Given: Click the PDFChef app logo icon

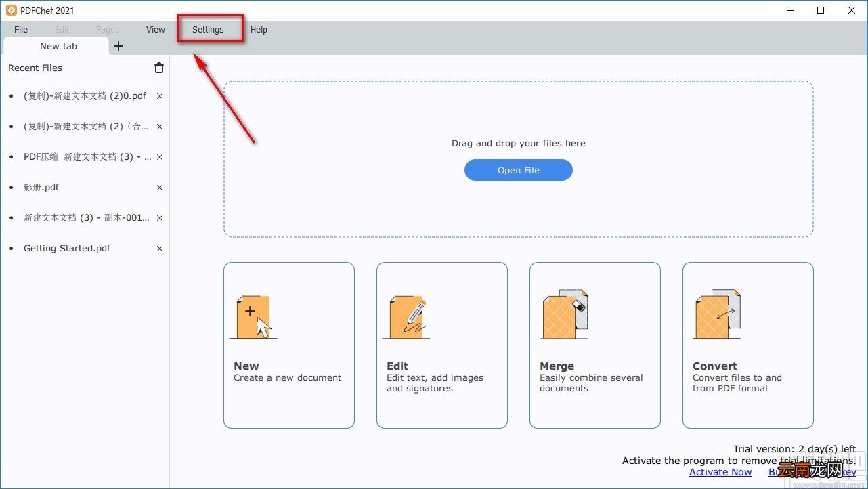Looking at the screenshot, I should click(11, 10).
